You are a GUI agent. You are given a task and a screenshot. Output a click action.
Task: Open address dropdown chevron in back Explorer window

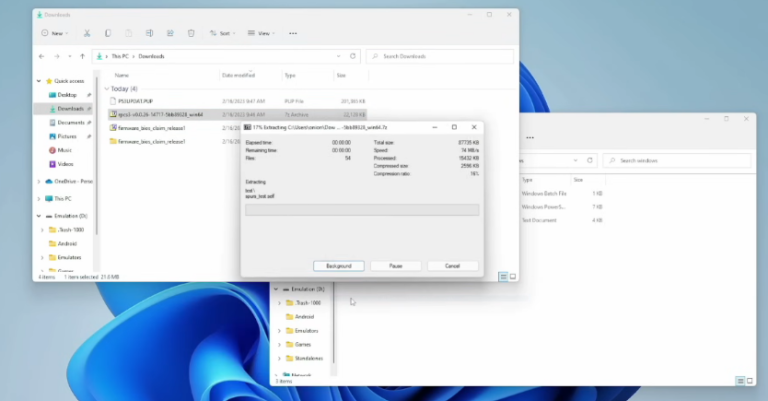pos(576,161)
